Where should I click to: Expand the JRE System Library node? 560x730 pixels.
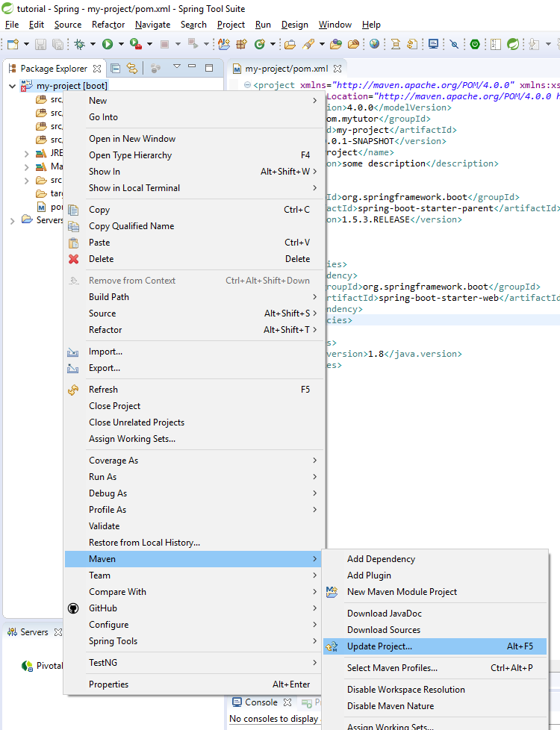tap(27, 154)
